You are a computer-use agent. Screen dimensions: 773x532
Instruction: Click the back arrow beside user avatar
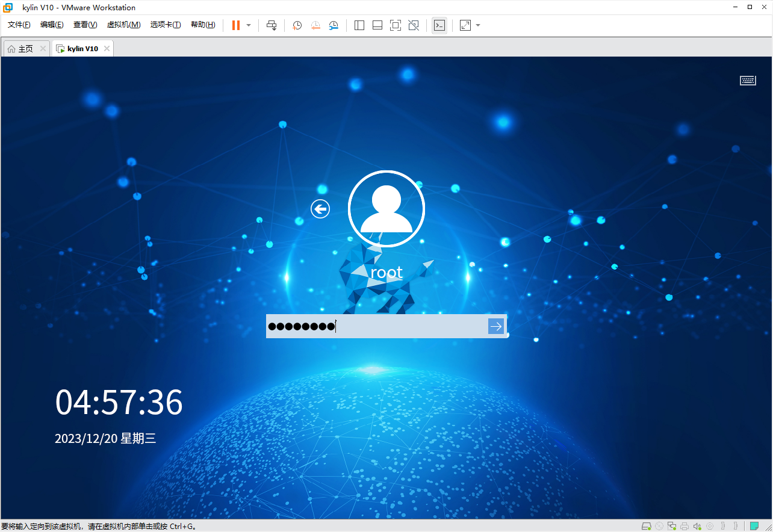(x=320, y=209)
